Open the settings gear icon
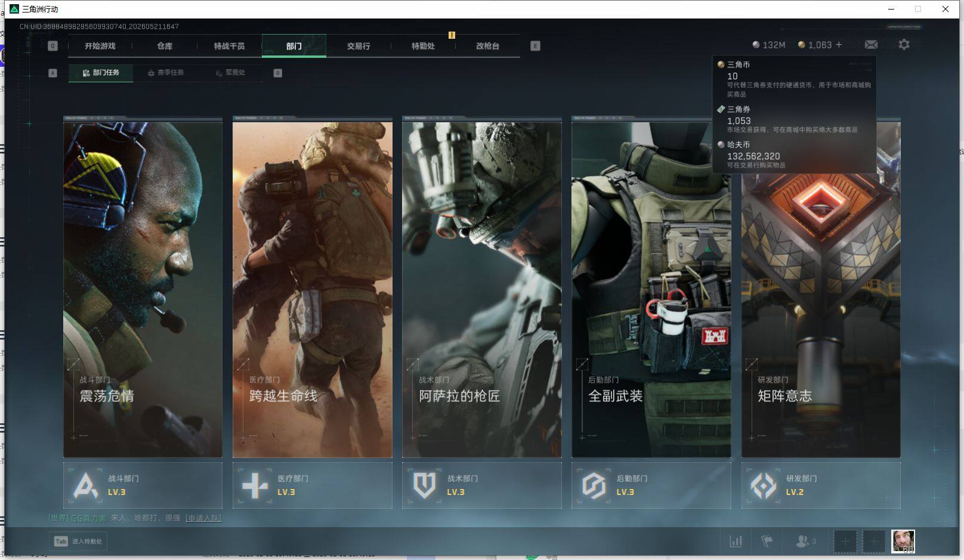964x560 pixels. click(x=904, y=45)
